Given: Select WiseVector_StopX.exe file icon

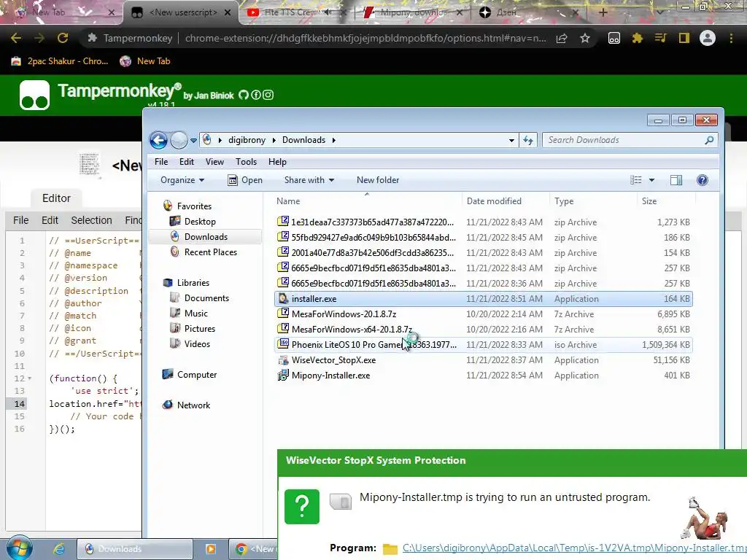Looking at the screenshot, I should [x=284, y=360].
